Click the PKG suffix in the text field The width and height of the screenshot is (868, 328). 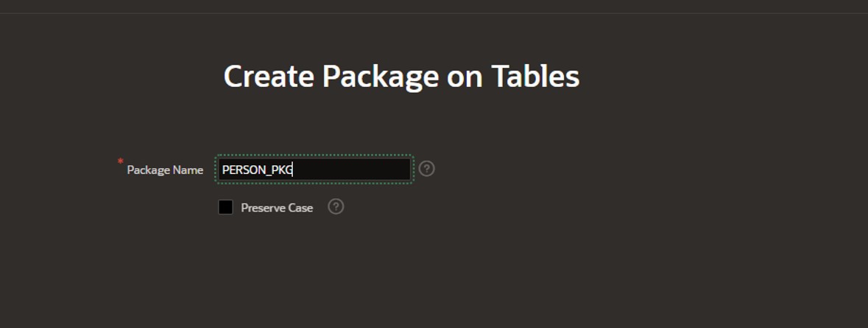282,170
